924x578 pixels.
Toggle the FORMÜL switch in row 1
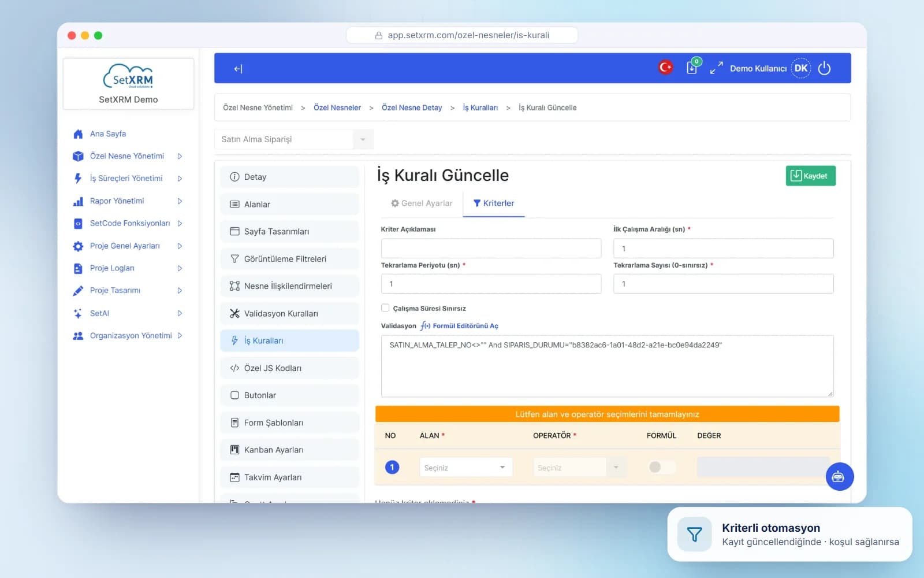tap(661, 467)
